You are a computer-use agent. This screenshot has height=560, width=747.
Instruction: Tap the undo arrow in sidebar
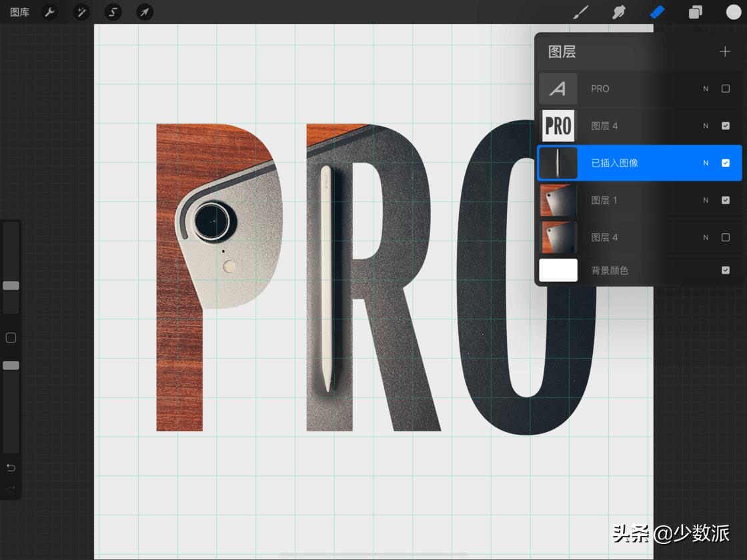(x=11, y=467)
